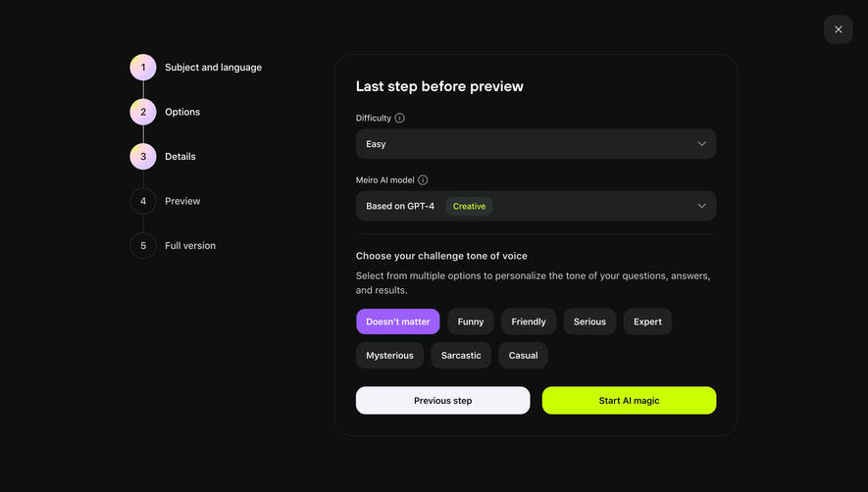This screenshot has width=868, height=492.
Task: Click the Meiro AI model info icon
Action: pyautogui.click(x=423, y=180)
